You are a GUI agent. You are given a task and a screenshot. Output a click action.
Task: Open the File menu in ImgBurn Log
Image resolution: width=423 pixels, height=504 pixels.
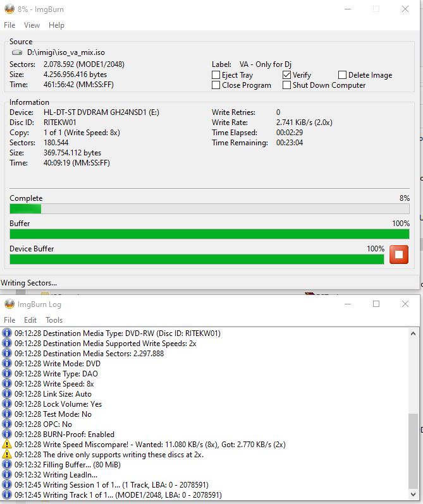coord(9,320)
